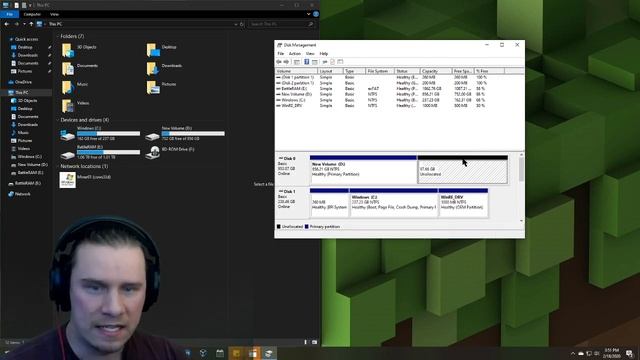This screenshot has height=360, width=640.
Task: Click the refresh icon beside the address bar
Action: coord(242,24)
